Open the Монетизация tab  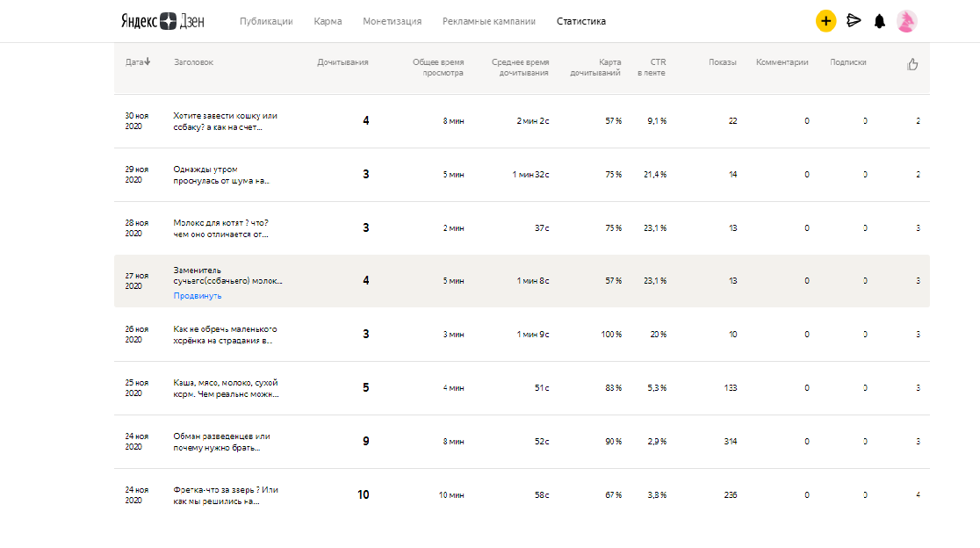(x=392, y=21)
